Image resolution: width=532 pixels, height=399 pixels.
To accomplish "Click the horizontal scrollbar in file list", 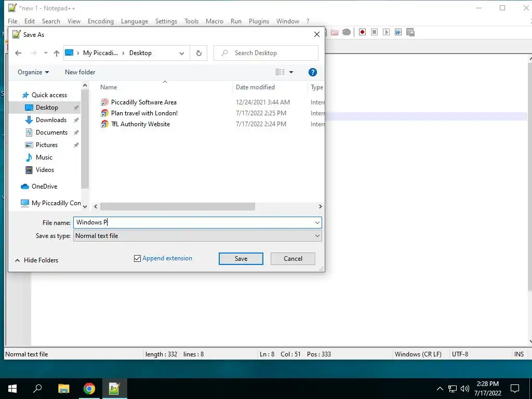I will pyautogui.click(x=178, y=207).
